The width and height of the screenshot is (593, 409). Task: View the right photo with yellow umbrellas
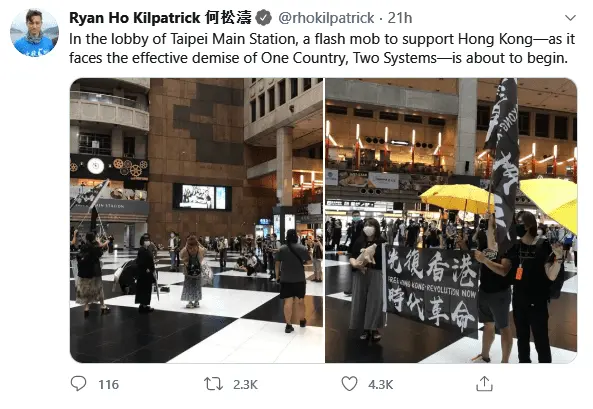[x=451, y=221]
